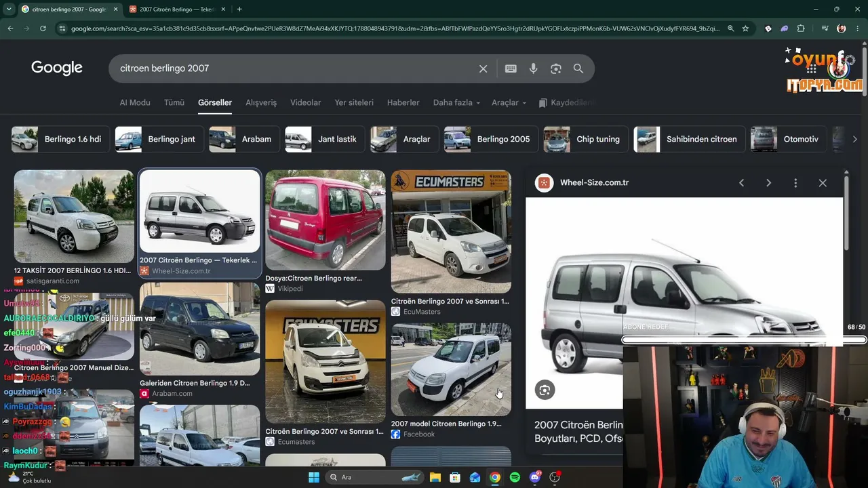The image size is (868, 488).
Task: Show more suggestion chips with the right arrow
Action: 854,139
